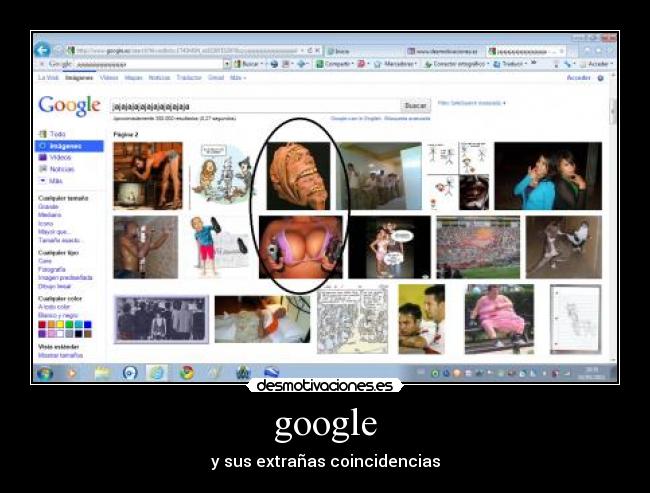Open the Más menu in top navigation
The image size is (650, 493).
(x=238, y=78)
